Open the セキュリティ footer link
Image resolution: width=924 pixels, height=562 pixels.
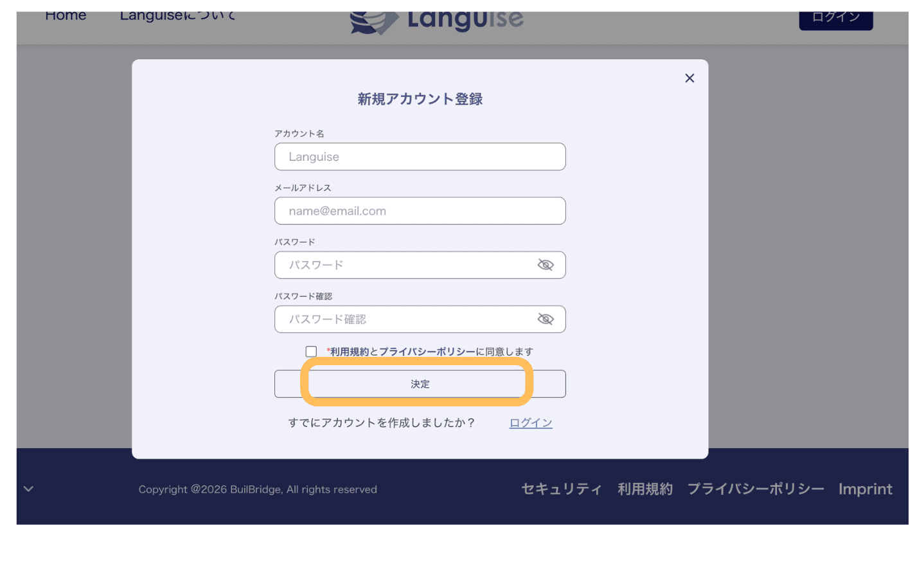(x=561, y=489)
